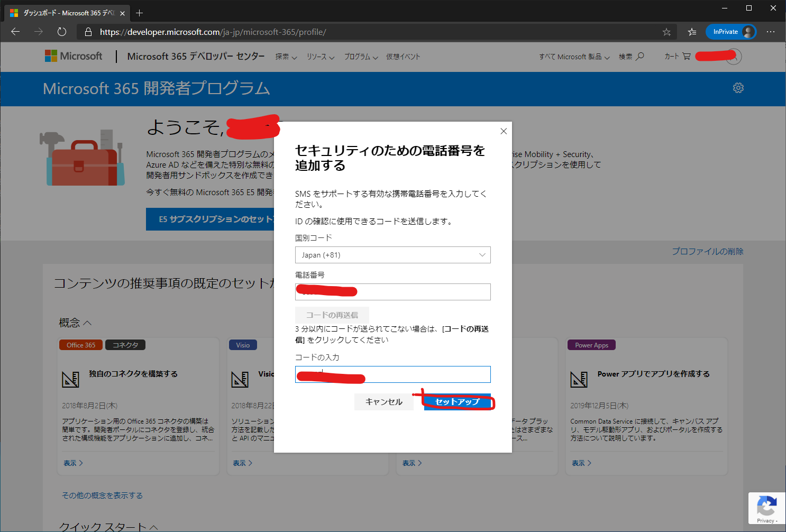Image resolution: width=786 pixels, height=532 pixels.
Task: Maximize the browser window
Action: [749, 8]
